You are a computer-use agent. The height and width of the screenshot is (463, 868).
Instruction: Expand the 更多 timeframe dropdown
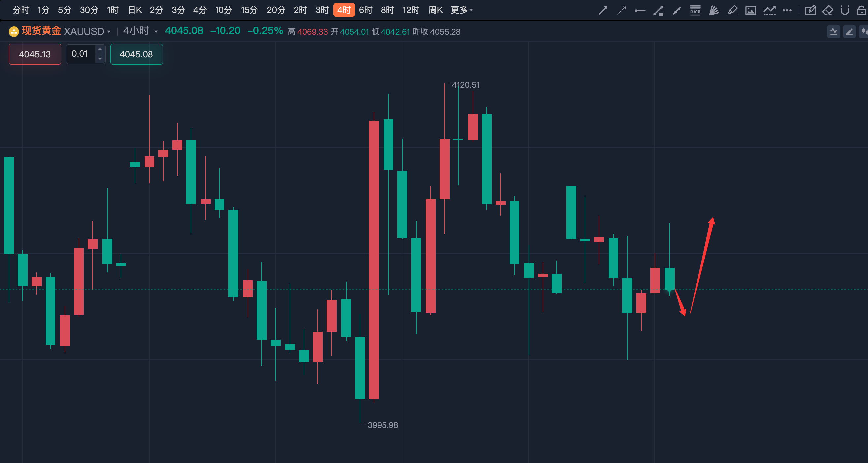(462, 10)
